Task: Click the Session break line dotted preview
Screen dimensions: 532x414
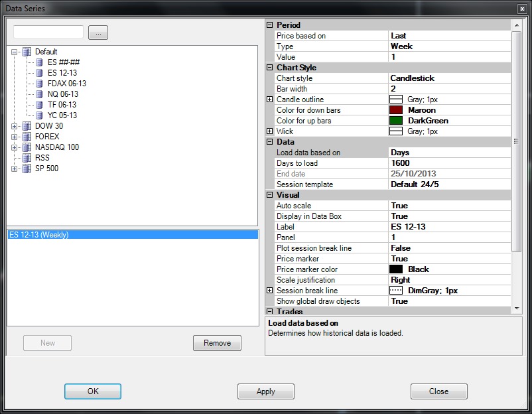Action: [x=396, y=291]
